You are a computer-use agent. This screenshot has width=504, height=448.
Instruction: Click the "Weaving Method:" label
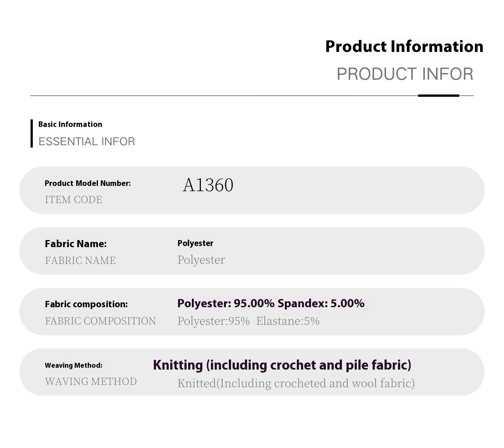[74, 365]
